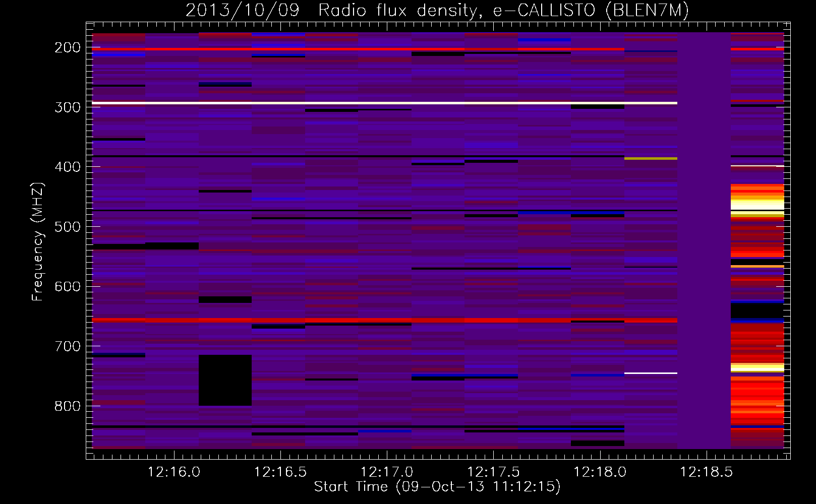Click the yellow line segment near 385 MHz

point(651,159)
